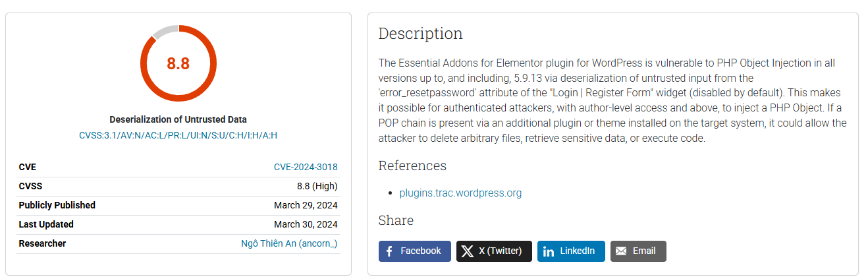This screenshot has width=868, height=279.
Task: Click the 8.8 score inside the gauge
Action: (178, 63)
